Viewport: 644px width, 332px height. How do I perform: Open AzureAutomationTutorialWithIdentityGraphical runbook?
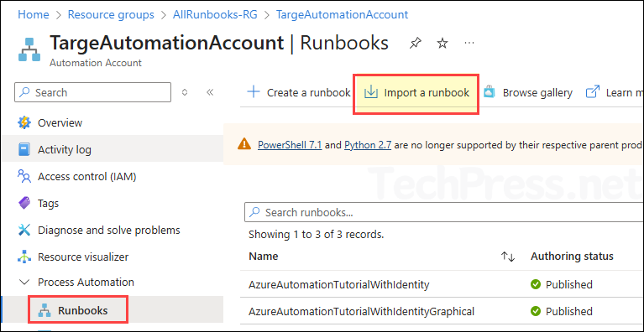[x=361, y=312]
